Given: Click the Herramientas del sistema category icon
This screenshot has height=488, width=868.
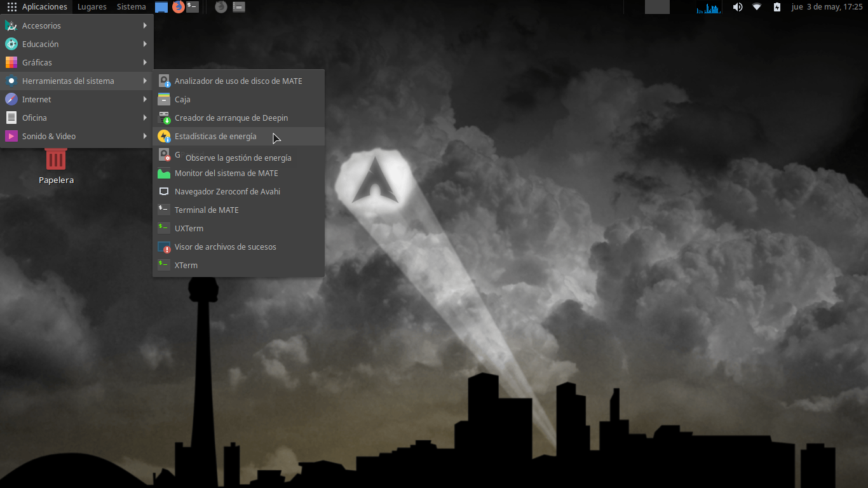Looking at the screenshot, I should (x=11, y=81).
